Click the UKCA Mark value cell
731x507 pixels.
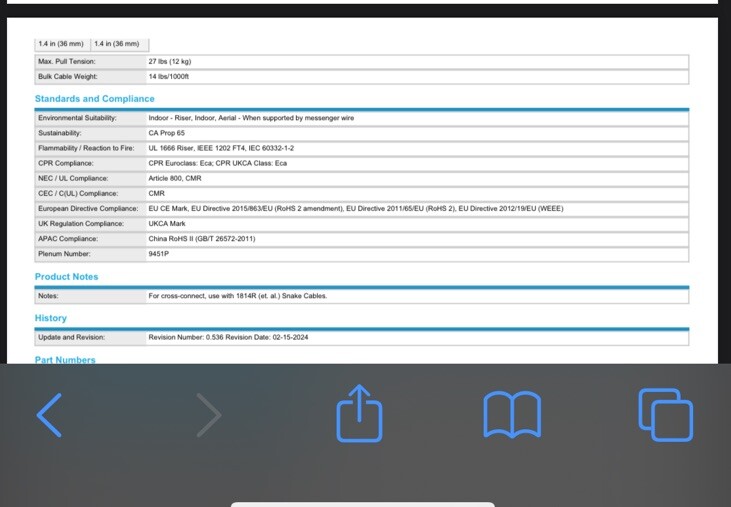(417, 224)
